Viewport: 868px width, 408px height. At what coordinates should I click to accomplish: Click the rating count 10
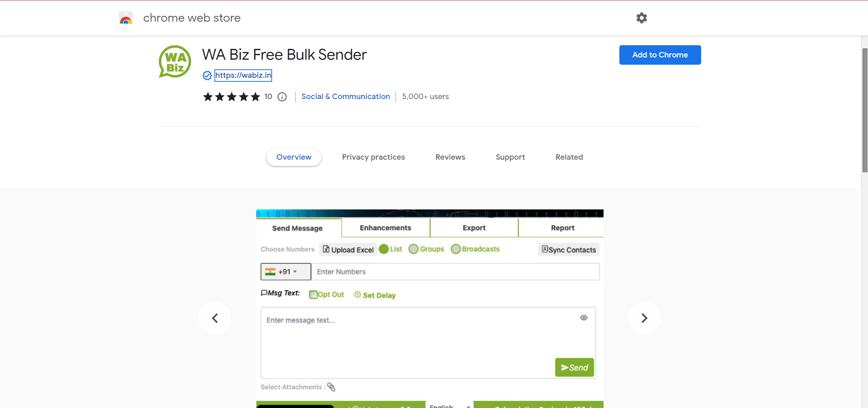[268, 97]
